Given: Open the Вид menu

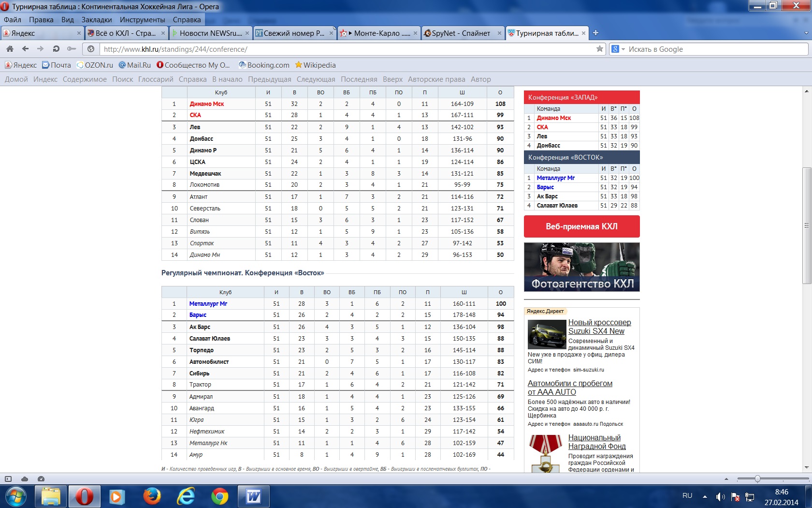Looking at the screenshot, I should pyautogui.click(x=67, y=20).
